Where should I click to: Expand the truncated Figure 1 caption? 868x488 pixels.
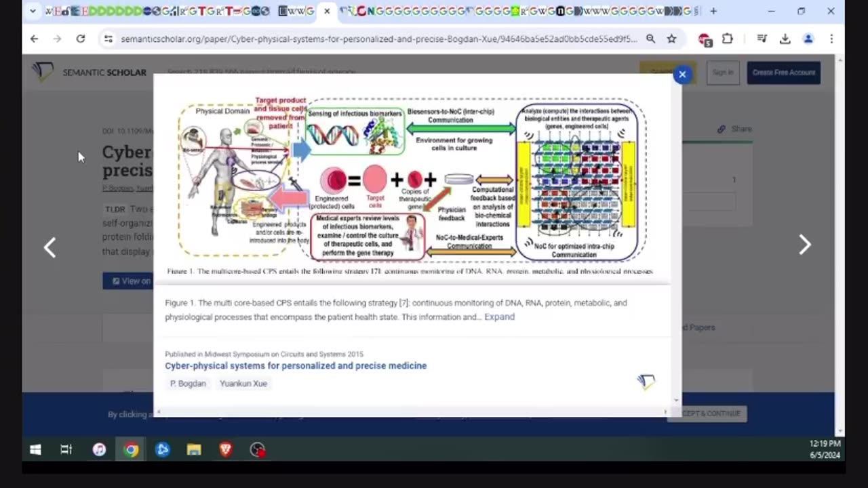[499, 317]
